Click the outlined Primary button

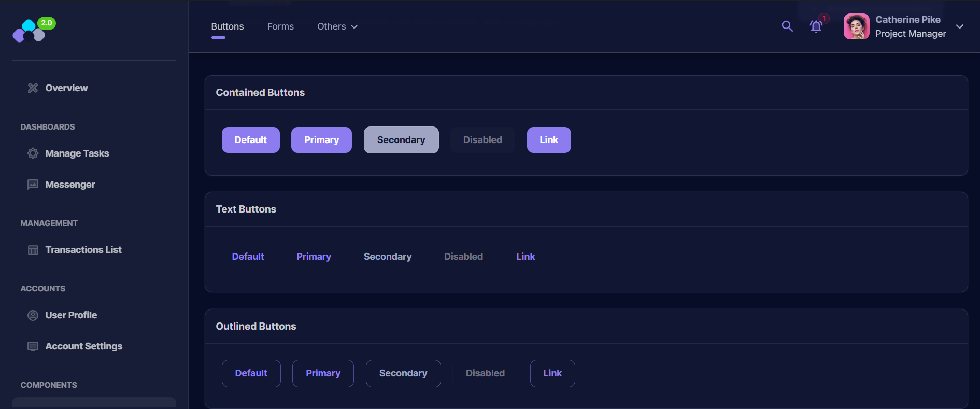coord(323,373)
